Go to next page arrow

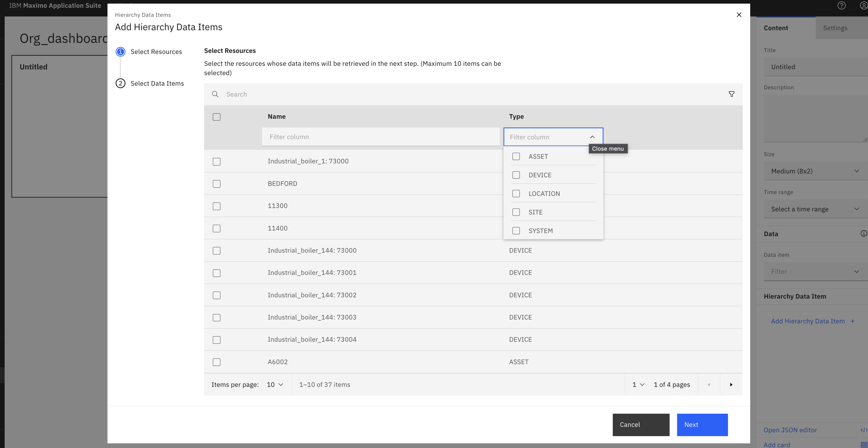[x=731, y=385]
